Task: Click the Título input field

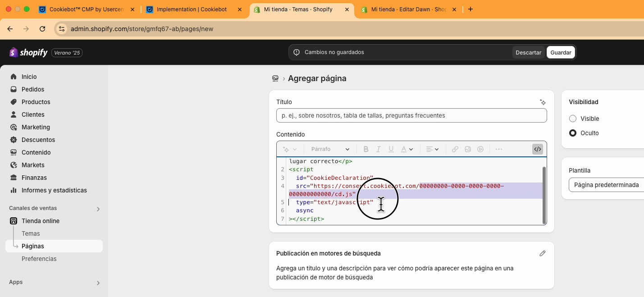Action: 411,115
